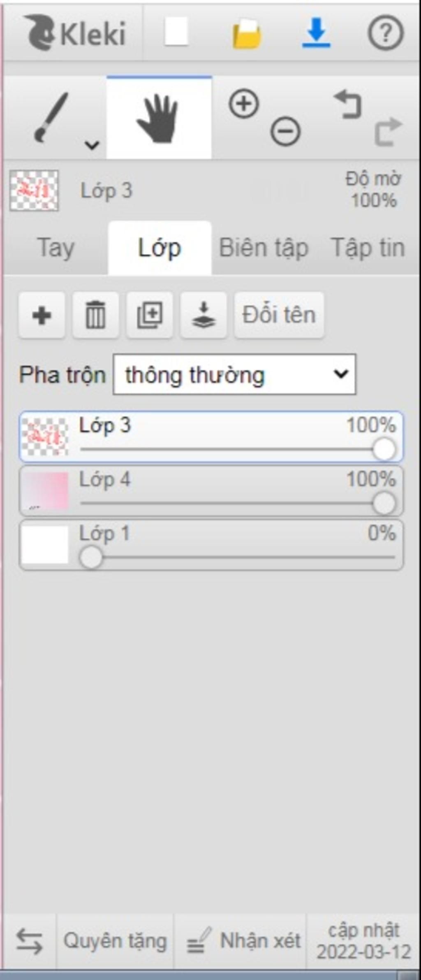421x980 pixels.
Task: Download the image with blue arrow
Action: tap(316, 33)
